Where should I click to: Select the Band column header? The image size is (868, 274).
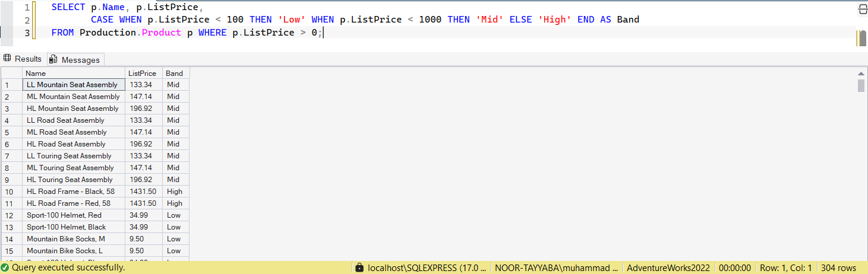(x=176, y=73)
